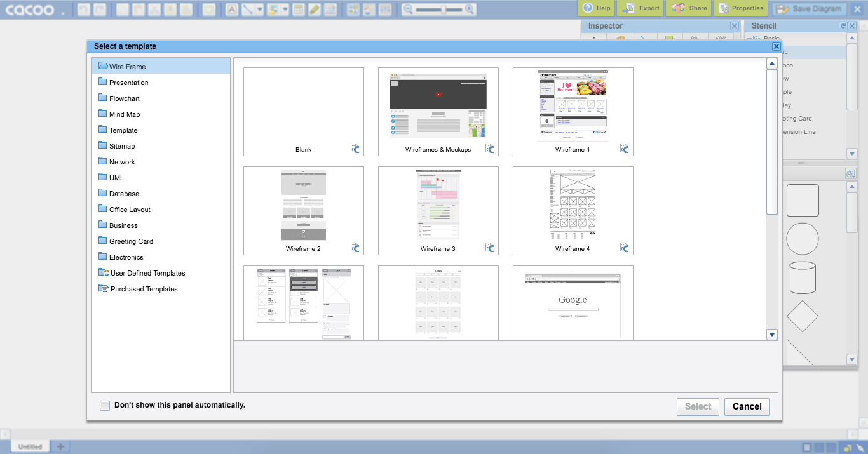The height and width of the screenshot is (454, 868).
Task: Select the Mind Map template category
Action: (x=161, y=114)
